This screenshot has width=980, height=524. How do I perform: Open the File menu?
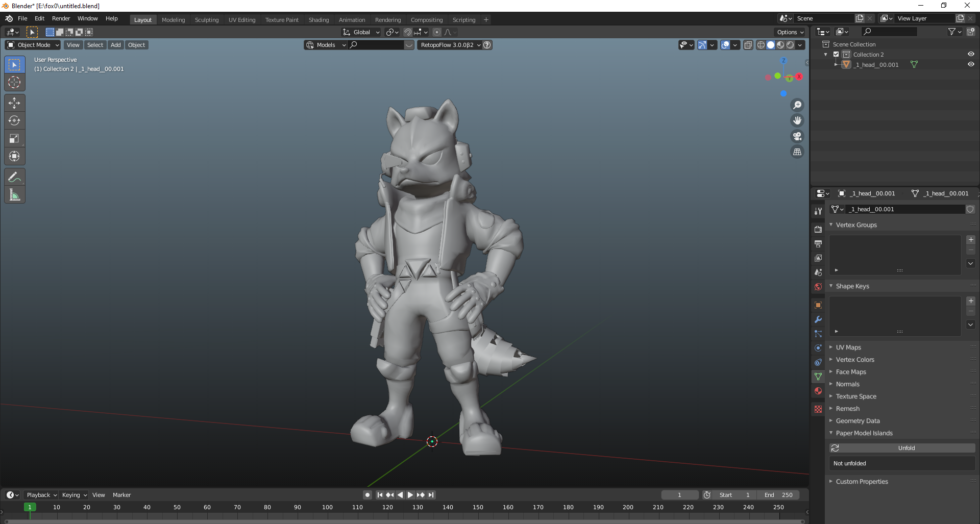coord(22,18)
